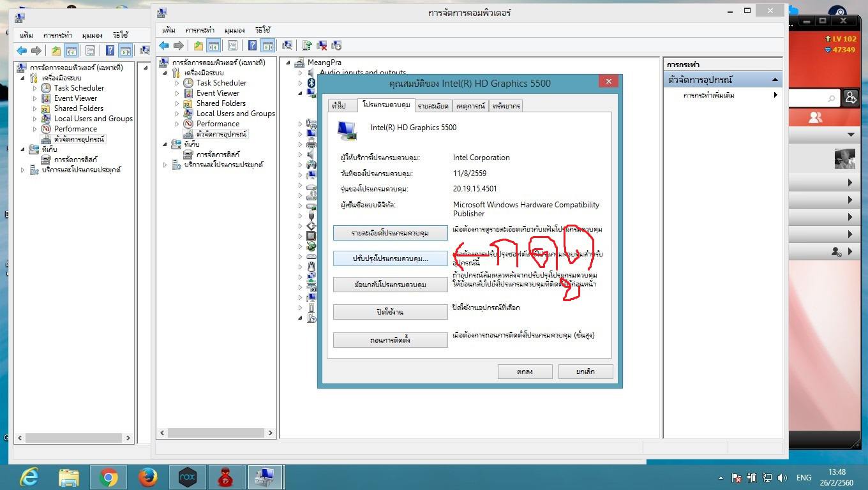Click ถอนการติดตั้ง uninstall button
Screen dimensions: 868x490
pos(390,340)
